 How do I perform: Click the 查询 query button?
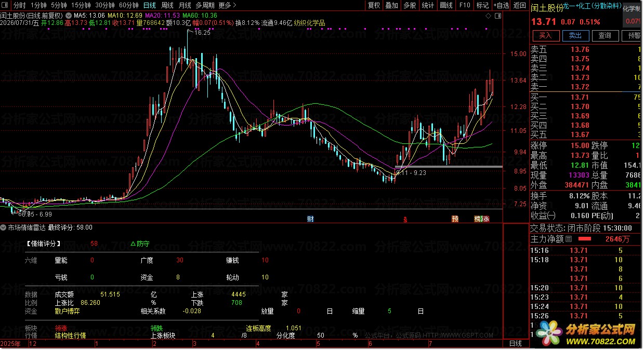604,35
